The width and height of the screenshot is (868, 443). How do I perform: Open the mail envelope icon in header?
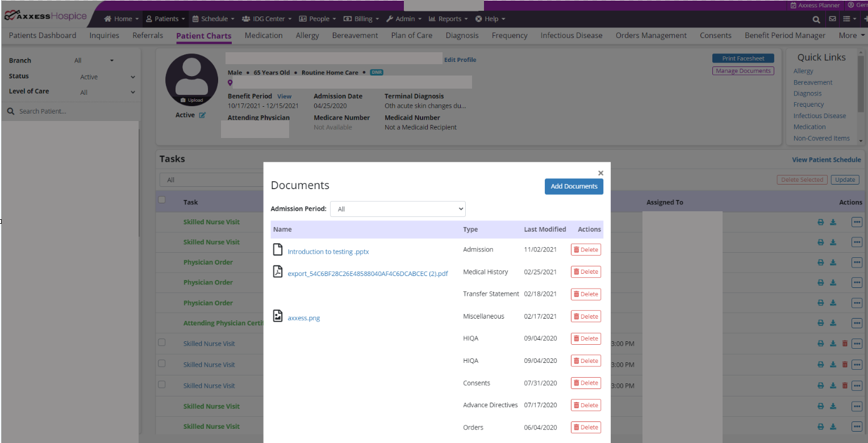832,19
